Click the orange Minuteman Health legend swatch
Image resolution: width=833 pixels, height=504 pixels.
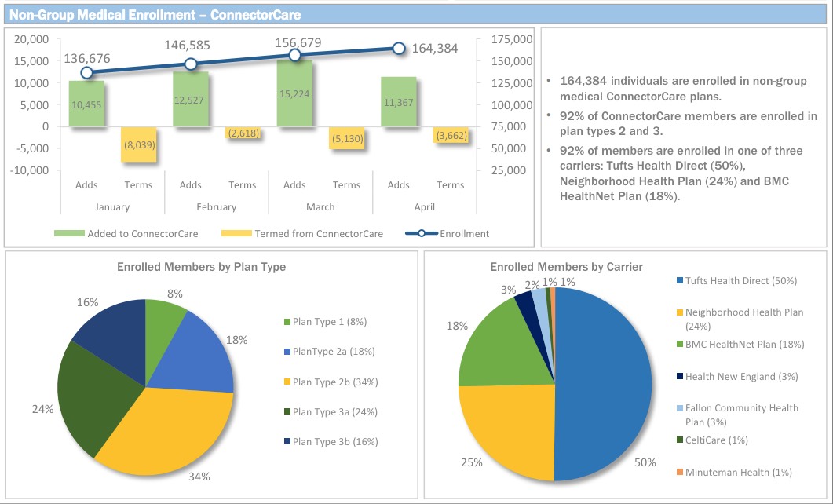tap(679, 473)
